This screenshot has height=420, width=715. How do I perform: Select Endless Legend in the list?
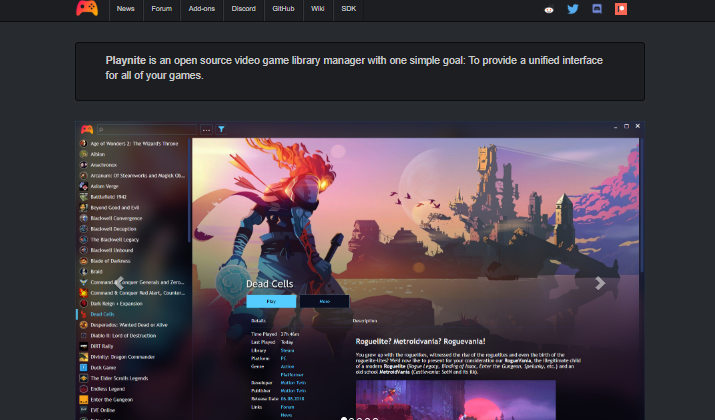pyautogui.click(x=108, y=389)
